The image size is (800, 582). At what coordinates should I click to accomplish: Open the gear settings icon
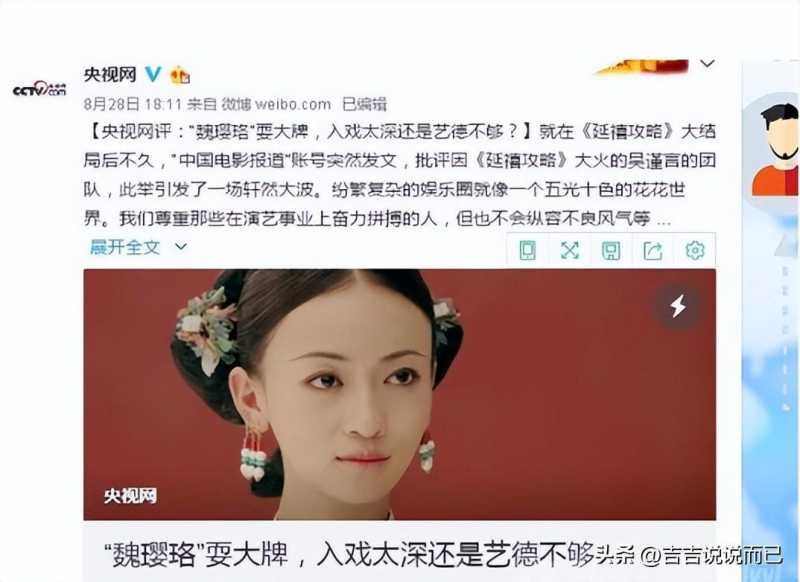(x=694, y=250)
